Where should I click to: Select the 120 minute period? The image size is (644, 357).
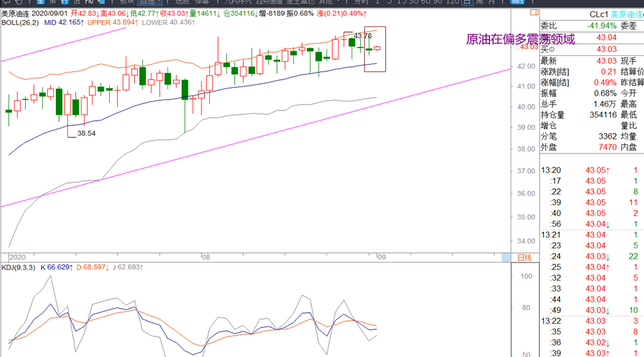pos(452,2)
